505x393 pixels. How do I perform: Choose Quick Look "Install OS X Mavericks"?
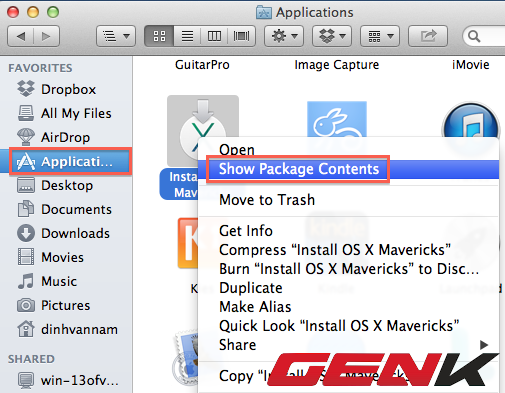[x=348, y=326]
